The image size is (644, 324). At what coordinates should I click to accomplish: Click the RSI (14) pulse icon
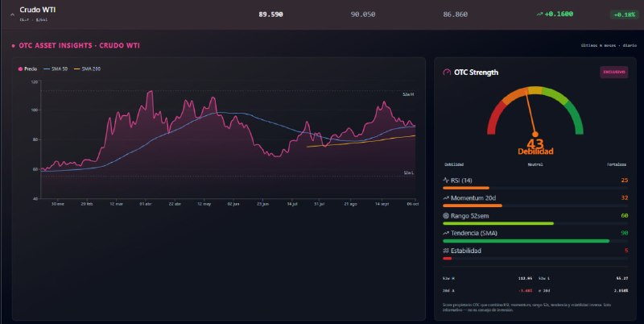(446, 180)
